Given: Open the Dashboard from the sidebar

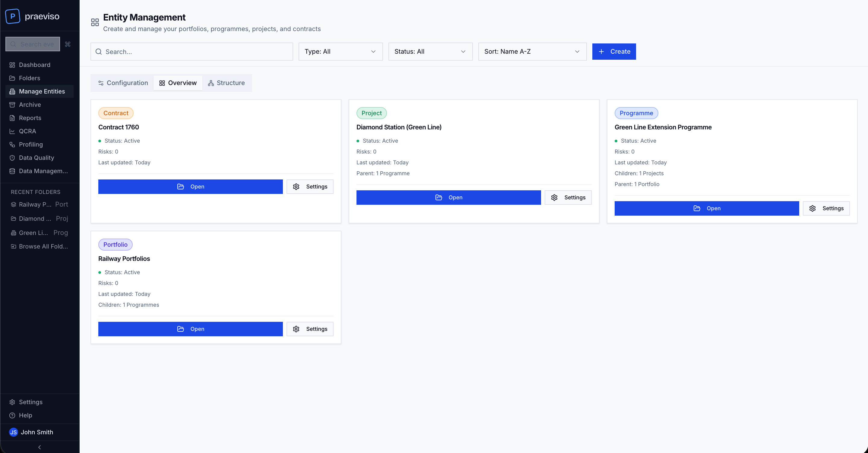Looking at the screenshot, I should click(x=34, y=65).
